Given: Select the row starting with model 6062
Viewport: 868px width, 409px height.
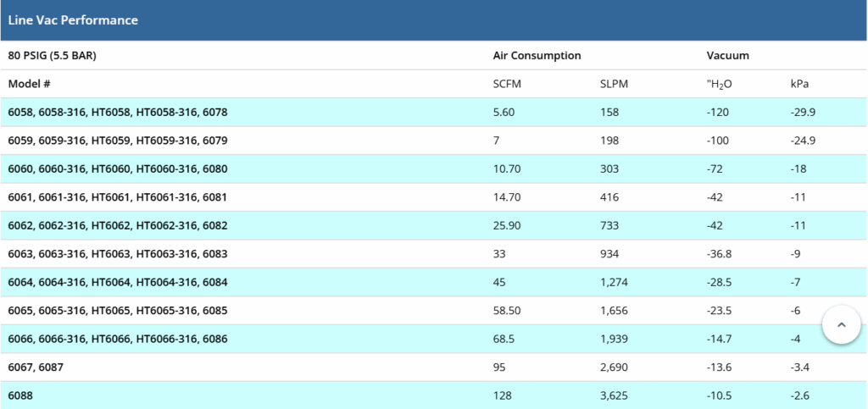Looking at the screenshot, I should point(118,225).
